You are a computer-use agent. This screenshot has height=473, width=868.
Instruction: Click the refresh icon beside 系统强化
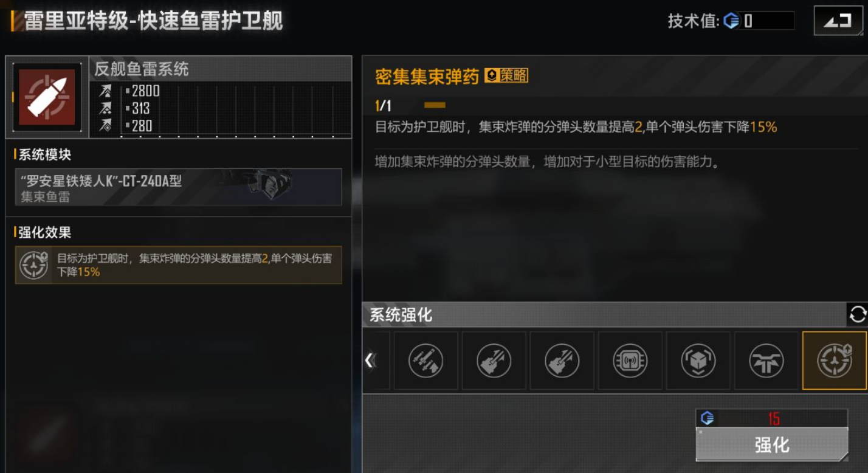tap(857, 314)
